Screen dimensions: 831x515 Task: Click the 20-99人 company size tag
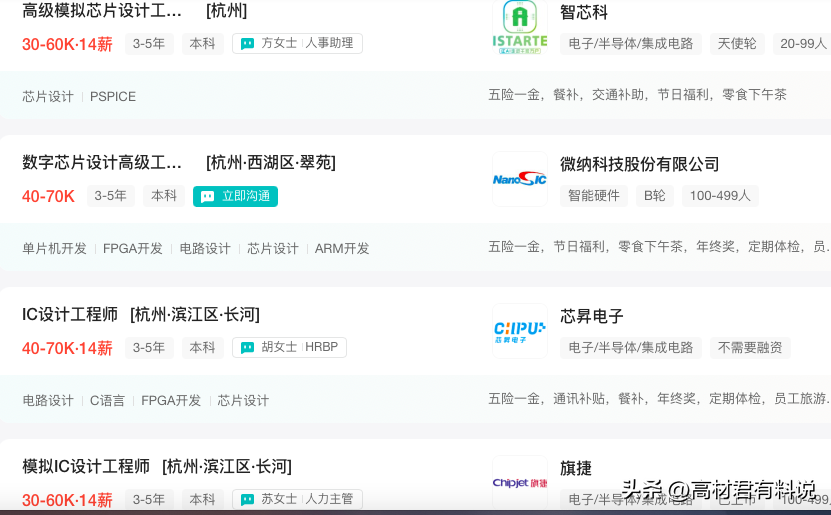coord(802,44)
